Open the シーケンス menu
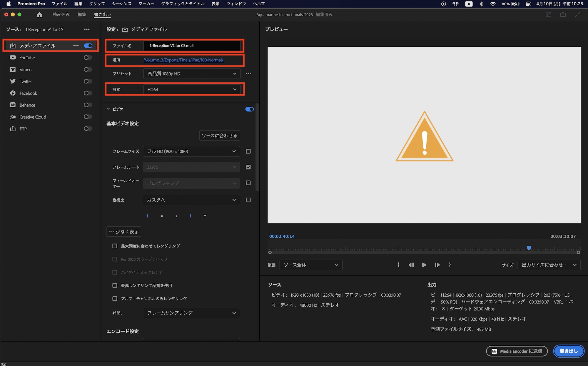The height and width of the screenshot is (366, 588). click(x=121, y=4)
